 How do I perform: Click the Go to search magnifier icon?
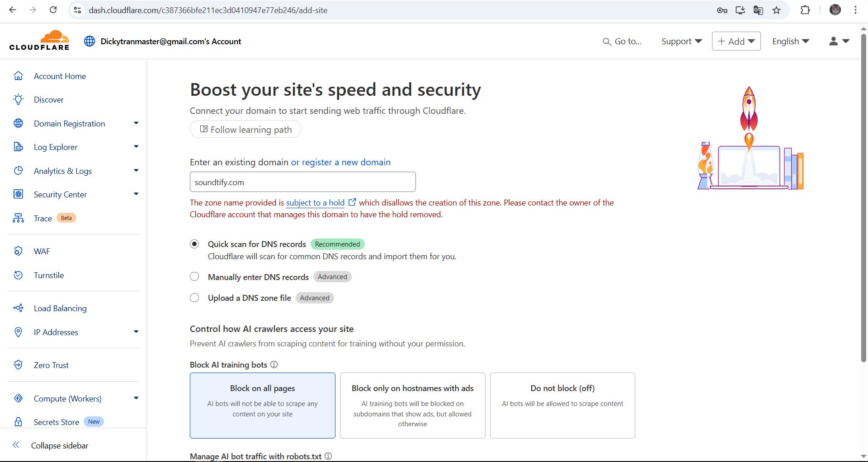click(x=607, y=42)
